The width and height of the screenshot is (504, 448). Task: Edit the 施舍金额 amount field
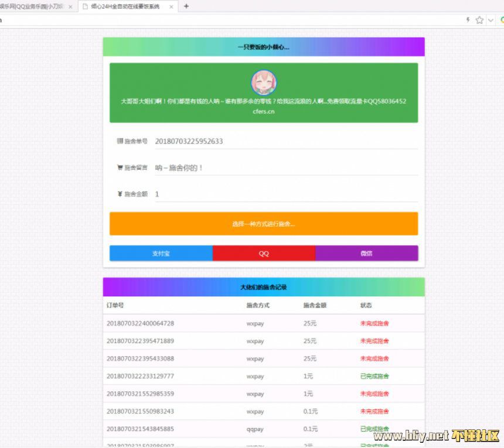click(285, 194)
